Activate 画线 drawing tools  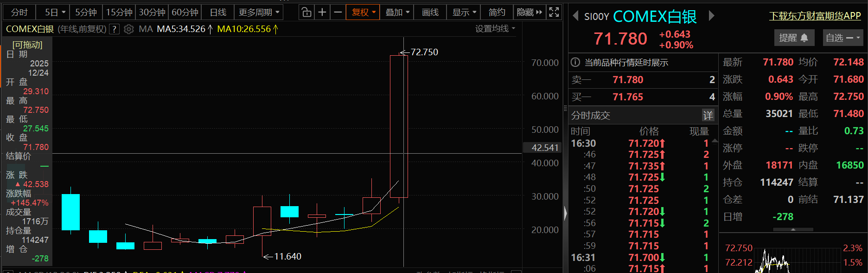430,13
